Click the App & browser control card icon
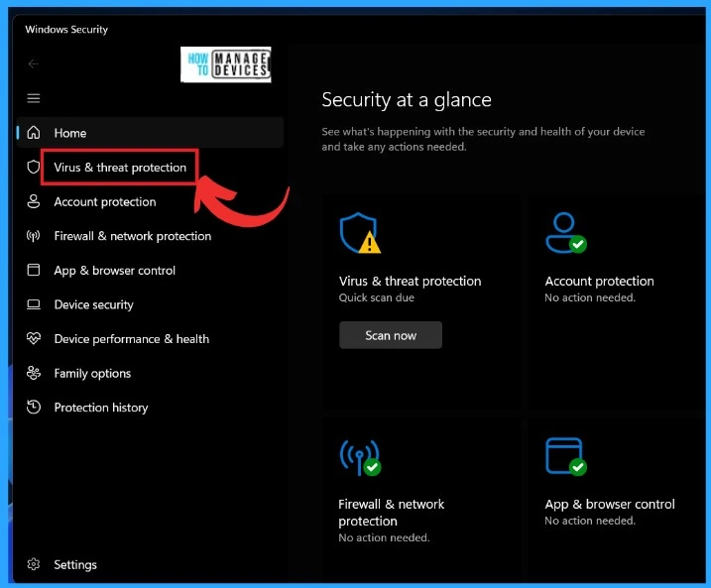 [x=566, y=456]
